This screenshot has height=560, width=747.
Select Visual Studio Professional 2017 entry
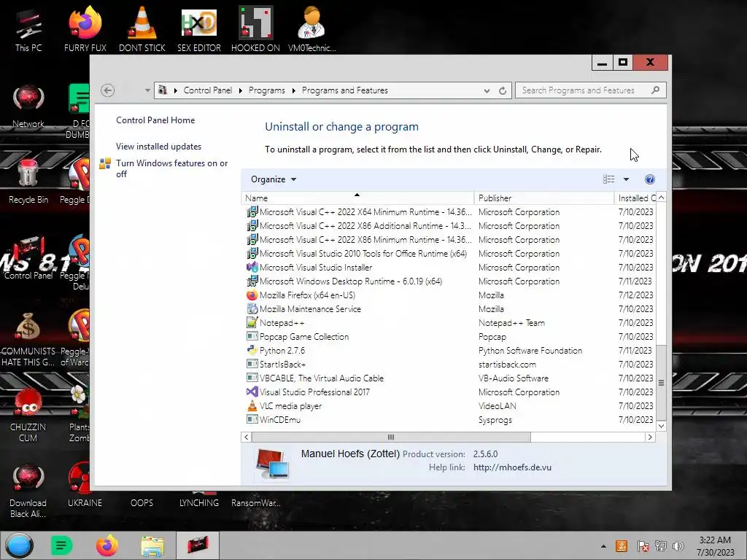click(449, 392)
